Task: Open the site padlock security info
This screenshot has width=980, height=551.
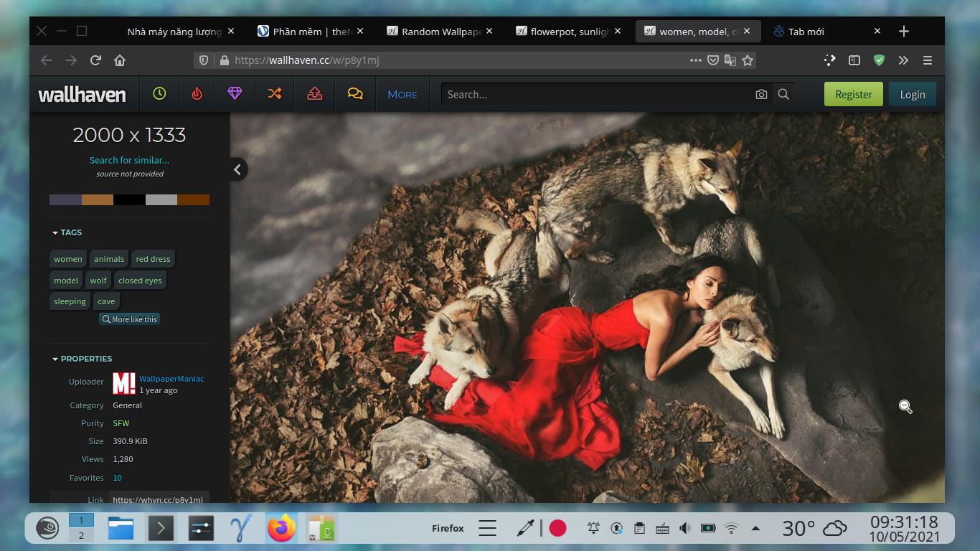Action: [x=224, y=60]
